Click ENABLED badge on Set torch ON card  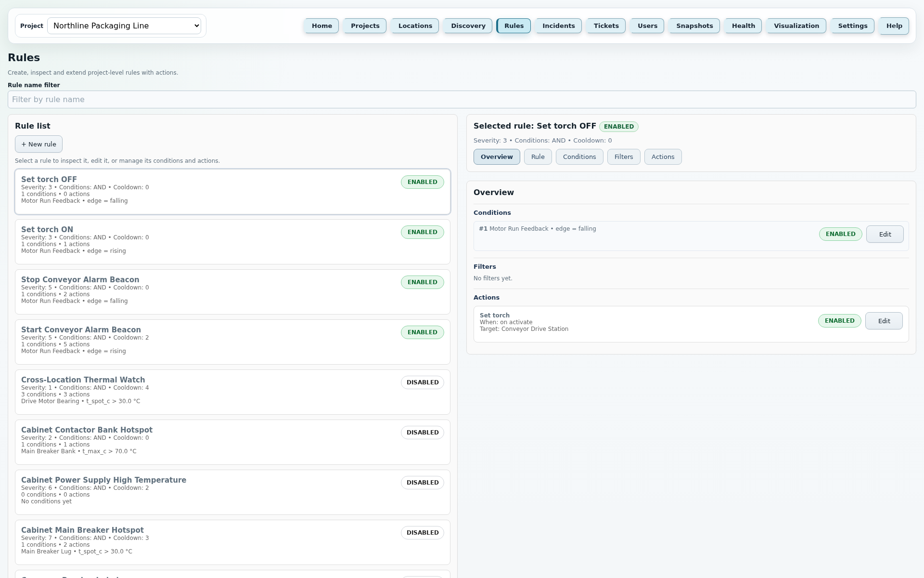(x=422, y=232)
